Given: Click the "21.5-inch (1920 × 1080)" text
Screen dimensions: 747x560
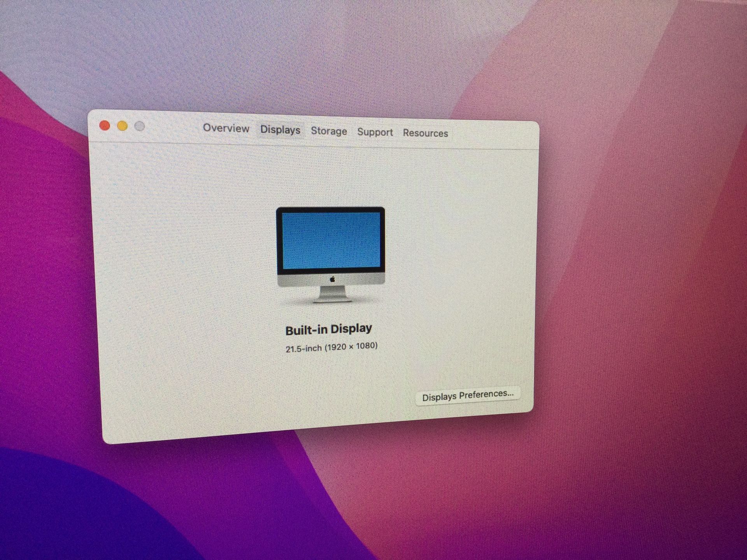Looking at the screenshot, I should (x=331, y=347).
